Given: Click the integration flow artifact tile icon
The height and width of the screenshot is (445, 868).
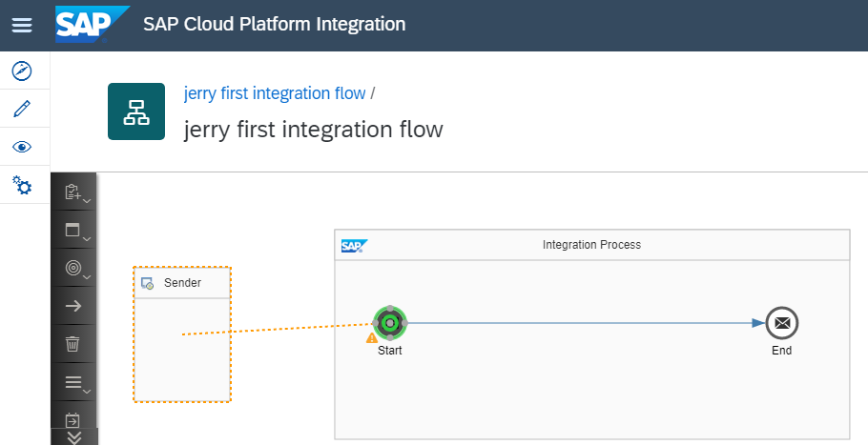Looking at the screenshot, I should click(136, 111).
